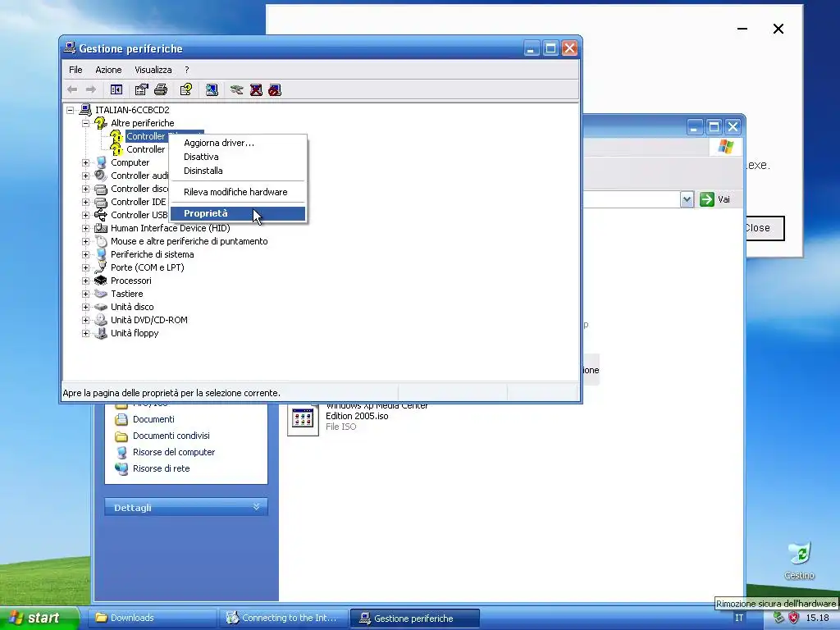The image size is (840, 630).
Task: Click the Mouse device category icon
Action: [101, 241]
